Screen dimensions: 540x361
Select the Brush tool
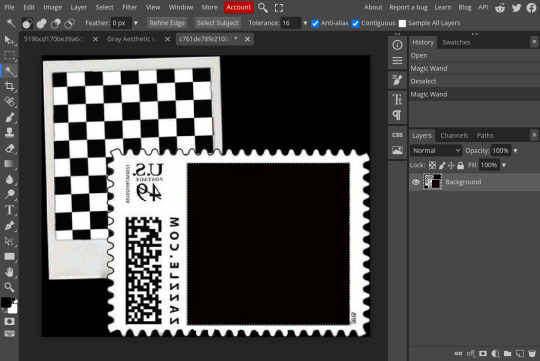tap(9, 117)
